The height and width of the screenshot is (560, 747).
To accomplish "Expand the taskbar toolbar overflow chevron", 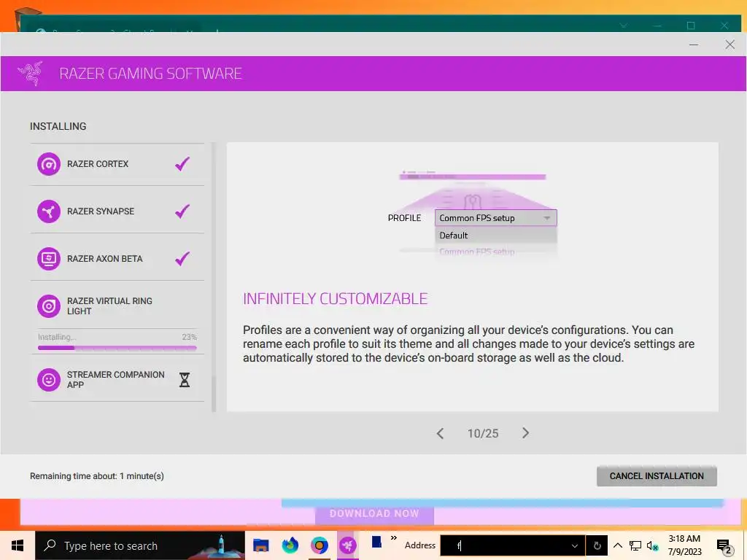I will [x=394, y=538].
